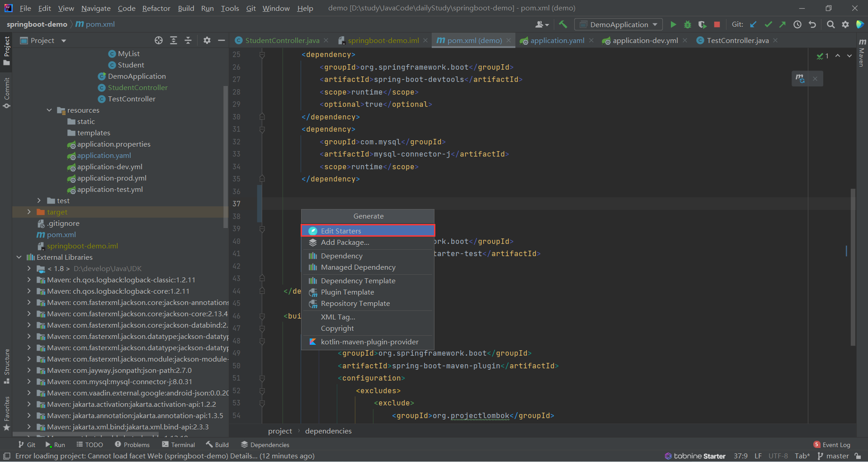Push commits with the green arrow icon
Screen dimensions: 868x462
click(783, 24)
